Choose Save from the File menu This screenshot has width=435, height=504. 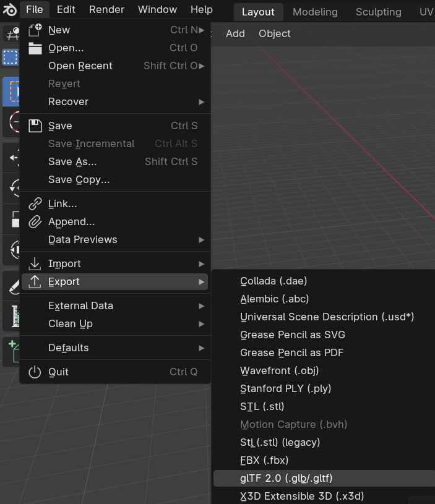point(114,126)
